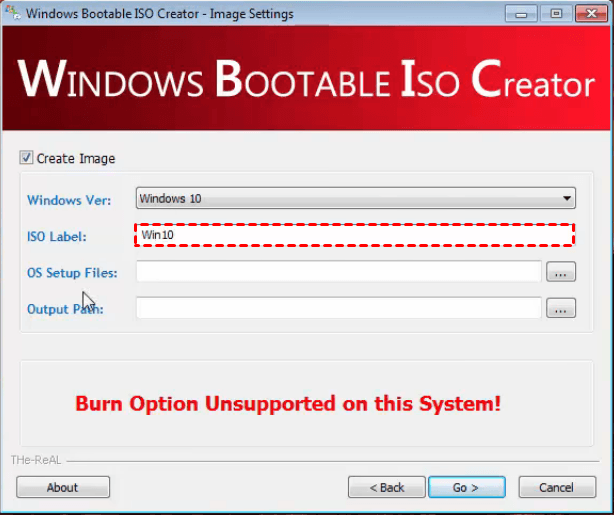Minimize the ISO Creator window
This screenshot has width=614, height=515.
[521, 14]
